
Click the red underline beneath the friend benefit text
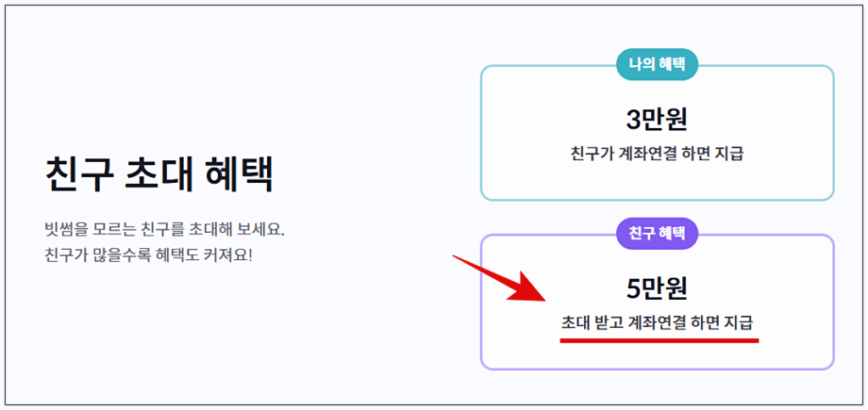point(659,340)
